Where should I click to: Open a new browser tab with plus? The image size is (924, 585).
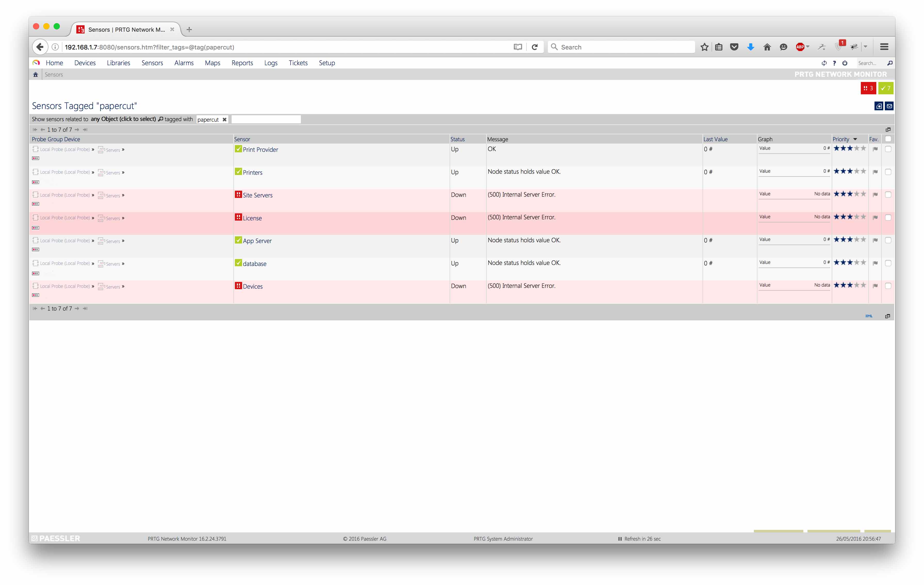[x=189, y=30]
